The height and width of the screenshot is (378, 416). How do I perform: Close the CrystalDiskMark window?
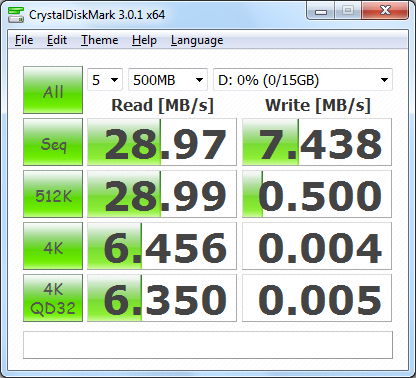(x=385, y=11)
